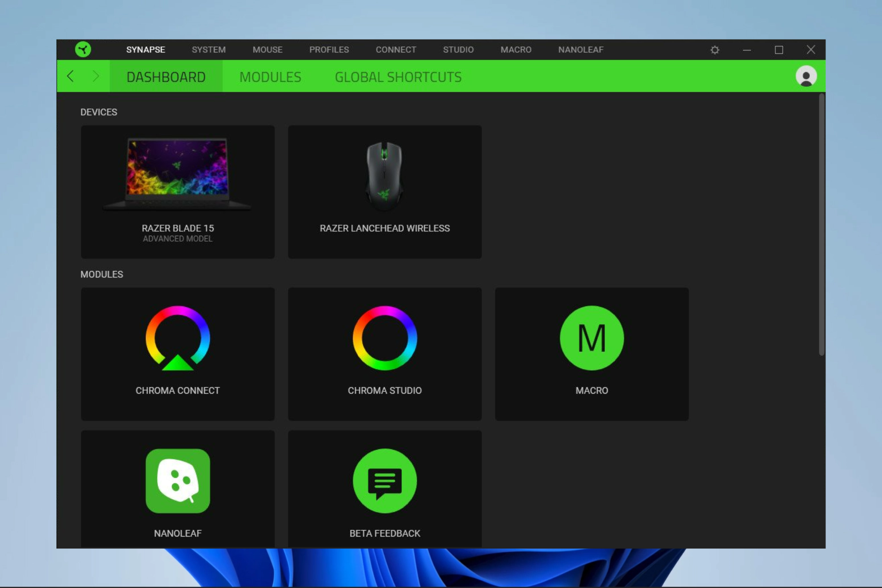This screenshot has height=588, width=882.
Task: Open the user account avatar
Action: point(806,76)
